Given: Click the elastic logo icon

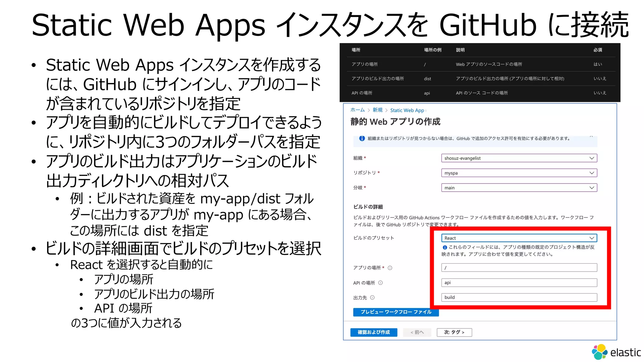Looking at the screenshot, I should tap(600, 352).
